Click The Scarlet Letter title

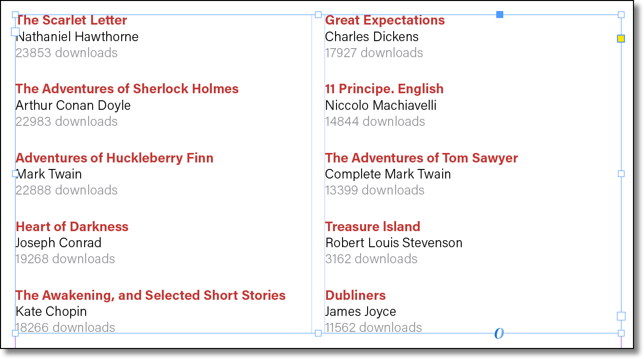click(71, 20)
